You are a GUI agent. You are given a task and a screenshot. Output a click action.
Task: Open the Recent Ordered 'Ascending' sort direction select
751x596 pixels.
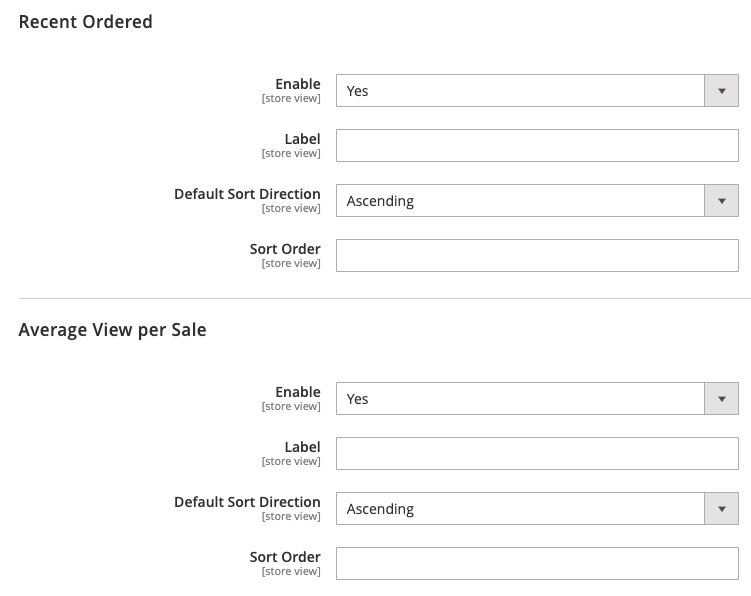click(x=537, y=201)
